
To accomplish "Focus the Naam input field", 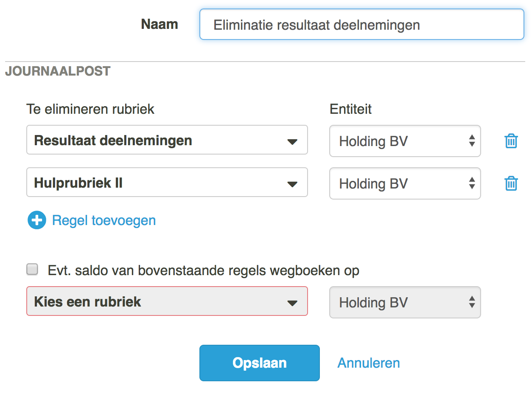I will tap(362, 25).
